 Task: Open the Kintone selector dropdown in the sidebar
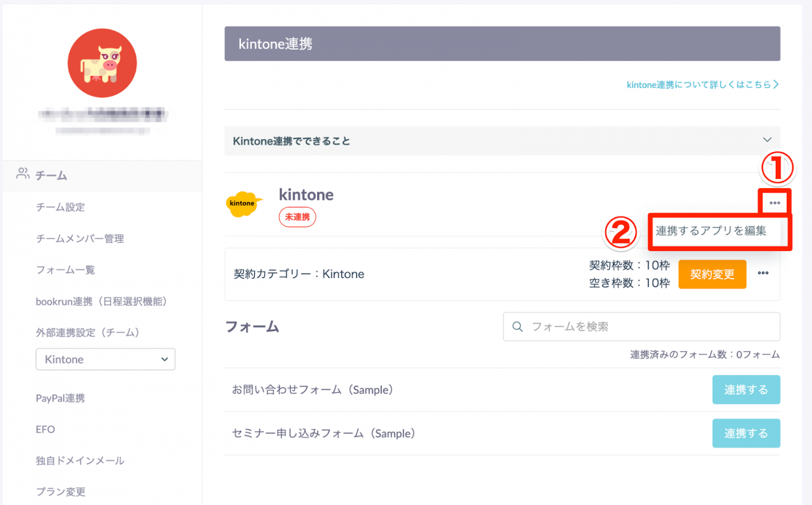point(105,359)
